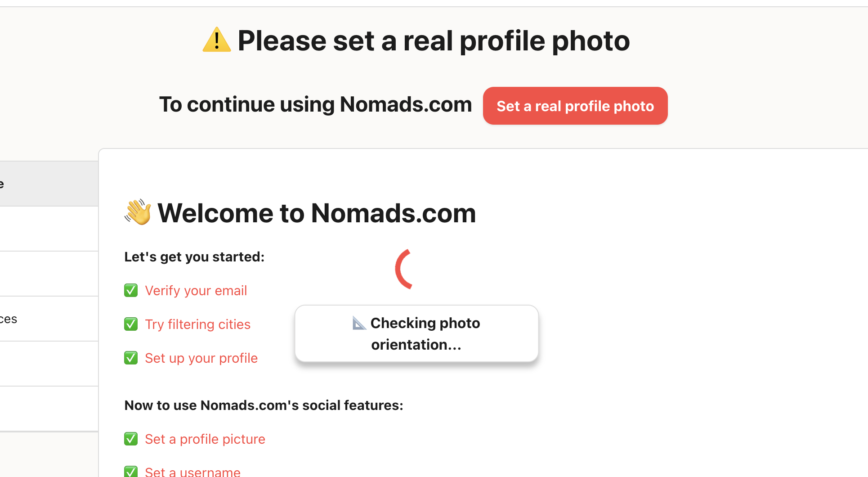The width and height of the screenshot is (868, 477).
Task: Toggle the Set up your profile checkbox
Action: coord(131,358)
